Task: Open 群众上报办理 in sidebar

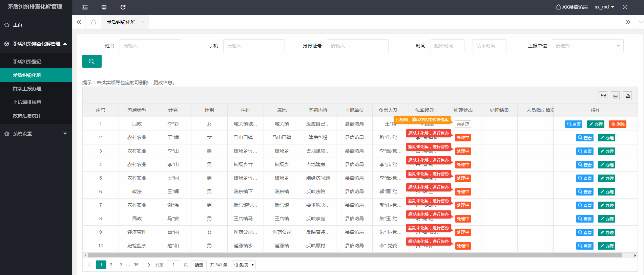Action: [36, 89]
